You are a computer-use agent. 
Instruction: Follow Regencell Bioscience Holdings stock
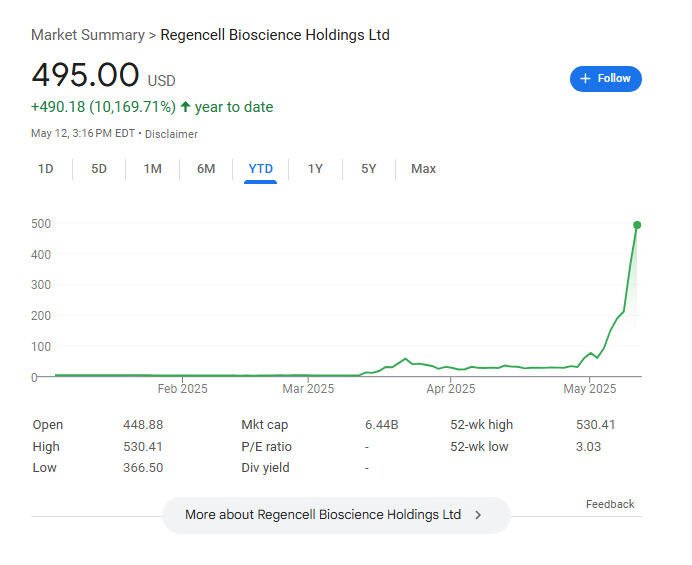point(606,79)
